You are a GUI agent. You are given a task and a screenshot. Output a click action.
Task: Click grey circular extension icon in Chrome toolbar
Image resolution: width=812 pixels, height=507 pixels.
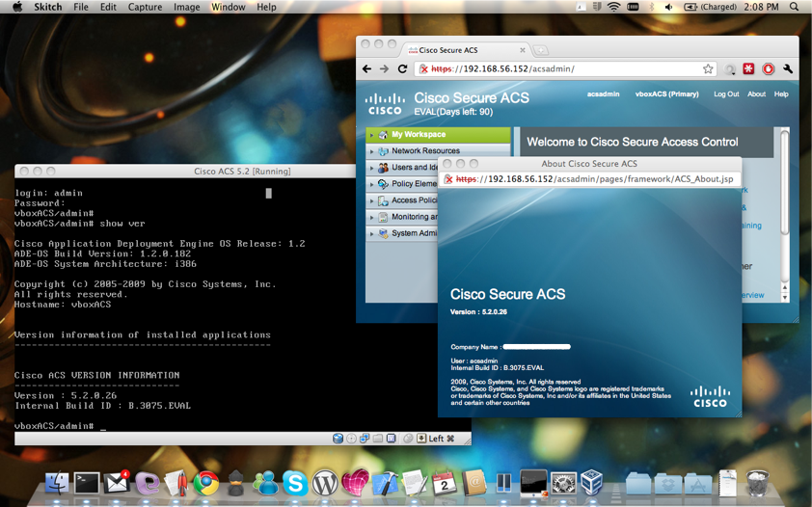729,68
